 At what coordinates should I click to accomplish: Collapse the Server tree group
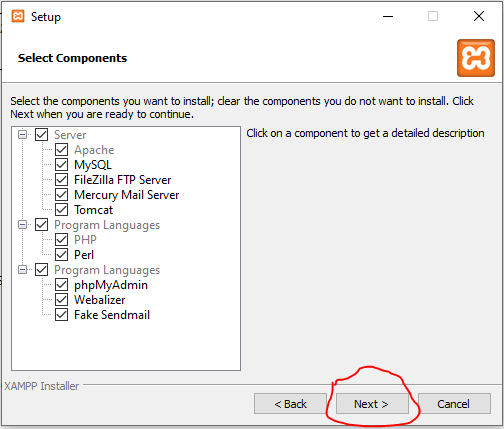point(23,135)
